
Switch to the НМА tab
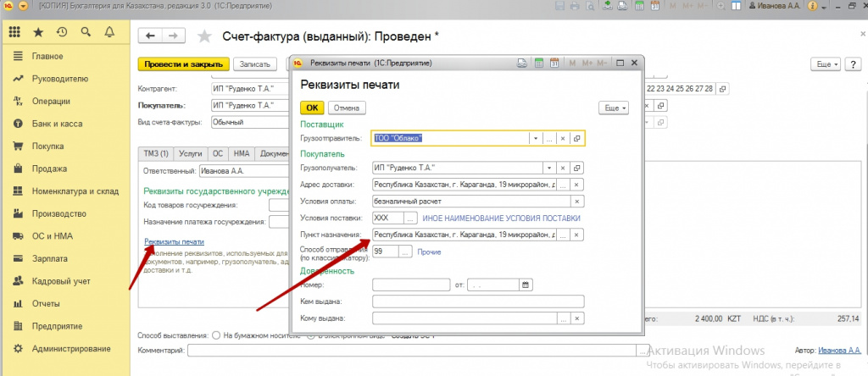[242, 154]
